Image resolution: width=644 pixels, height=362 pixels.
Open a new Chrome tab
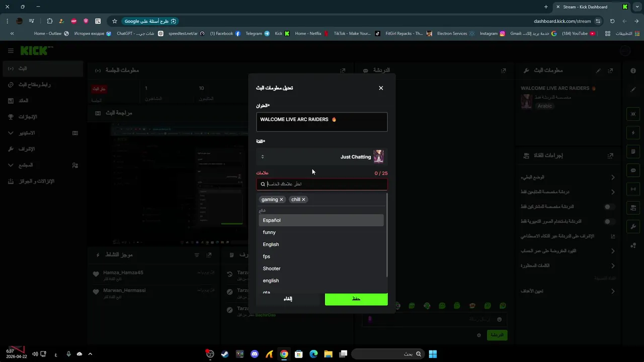(x=546, y=7)
